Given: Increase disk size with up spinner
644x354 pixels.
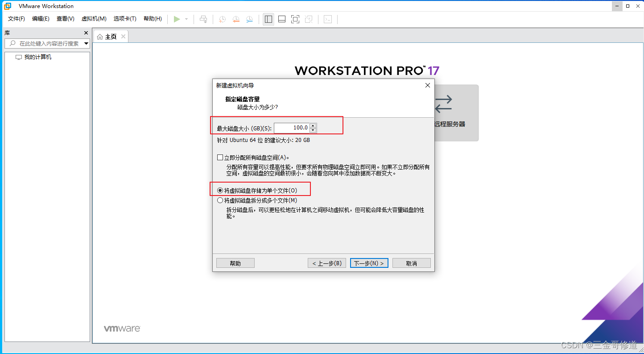Looking at the screenshot, I should pos(313,125).
